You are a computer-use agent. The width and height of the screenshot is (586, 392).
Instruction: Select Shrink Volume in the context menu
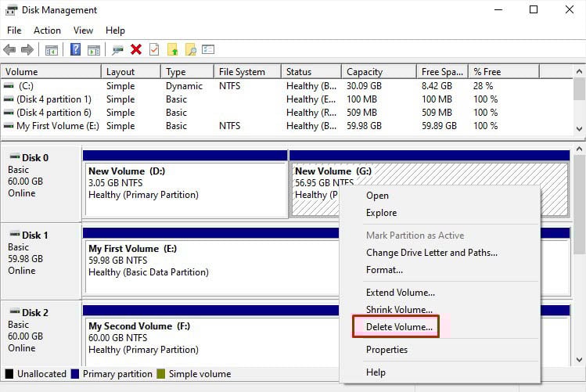(399, 310)
